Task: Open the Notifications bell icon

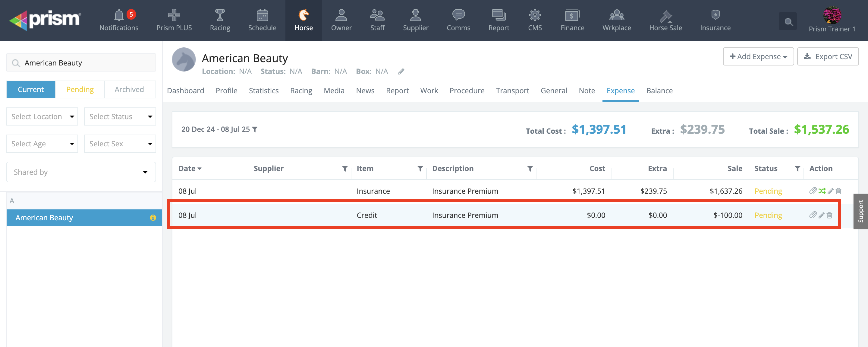Action: point(119,15)
